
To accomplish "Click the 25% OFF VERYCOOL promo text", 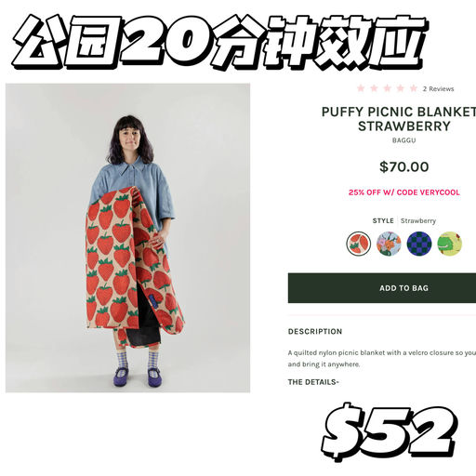I will pos(403,192).
